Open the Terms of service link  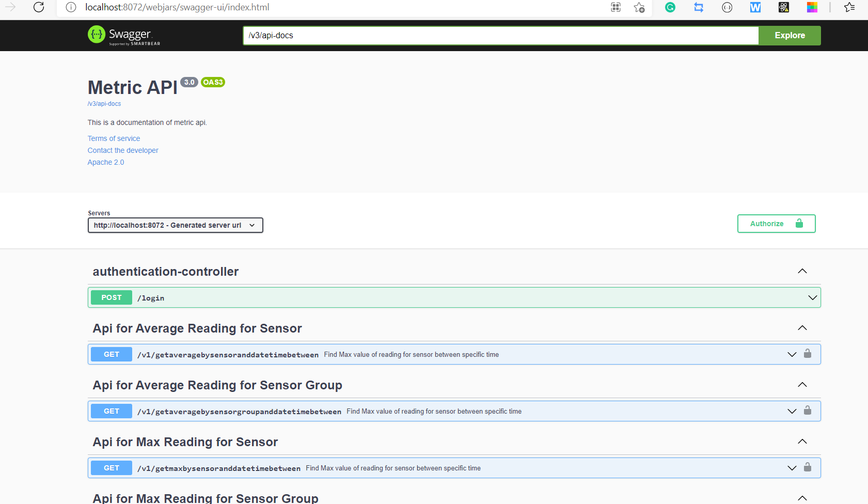click(114, 138)
